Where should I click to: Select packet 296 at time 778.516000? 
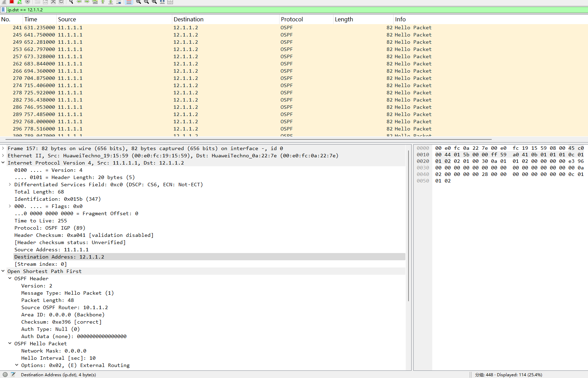coord(294,129)
